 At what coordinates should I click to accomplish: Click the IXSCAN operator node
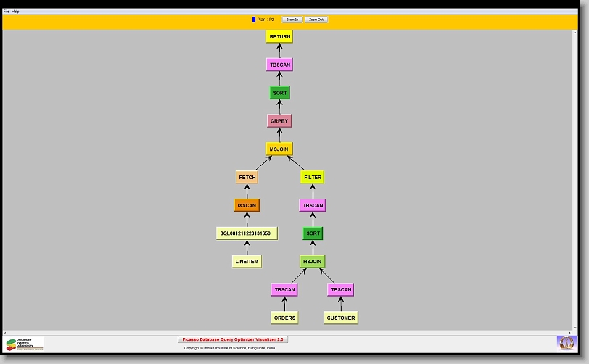point(247,205)
